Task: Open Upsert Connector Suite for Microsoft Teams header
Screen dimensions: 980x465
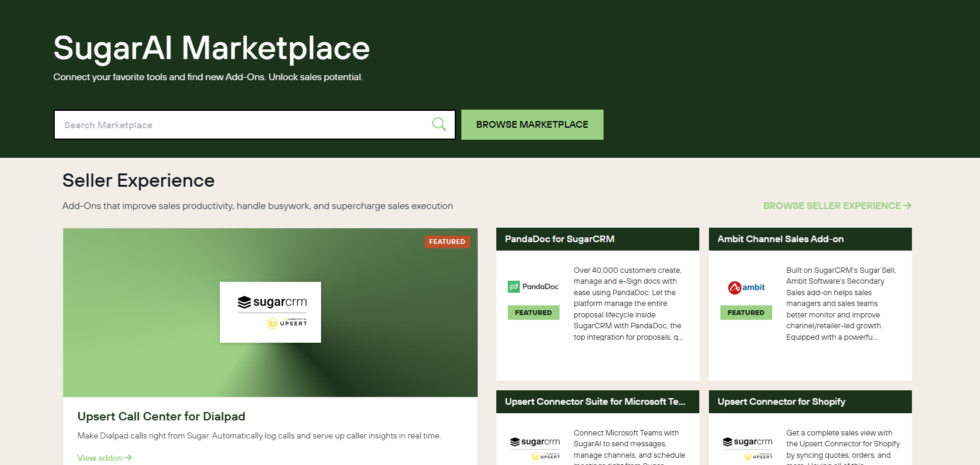Action: 598,402
